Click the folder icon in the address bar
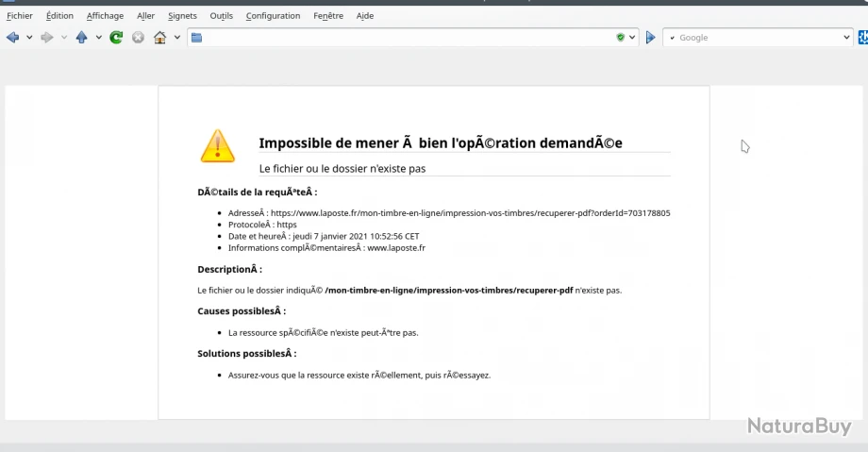Screen dimensions: 868x452 (196, 38)
